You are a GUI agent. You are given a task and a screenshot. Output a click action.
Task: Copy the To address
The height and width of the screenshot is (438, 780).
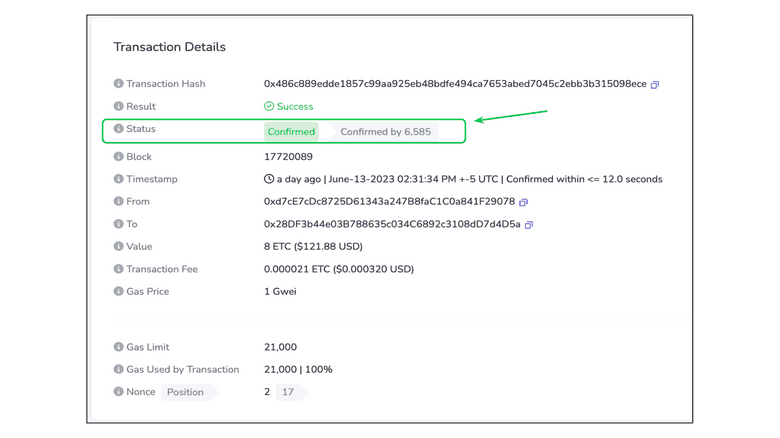click(529, 225)
